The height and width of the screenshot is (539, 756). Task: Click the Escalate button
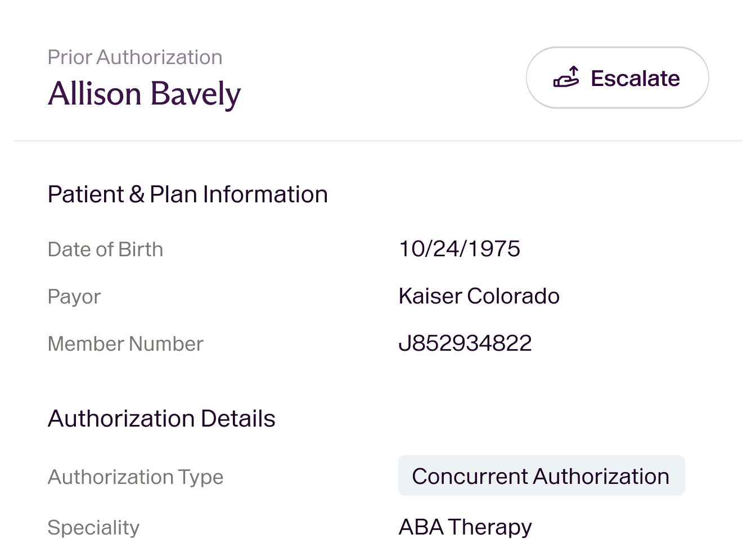617,78
